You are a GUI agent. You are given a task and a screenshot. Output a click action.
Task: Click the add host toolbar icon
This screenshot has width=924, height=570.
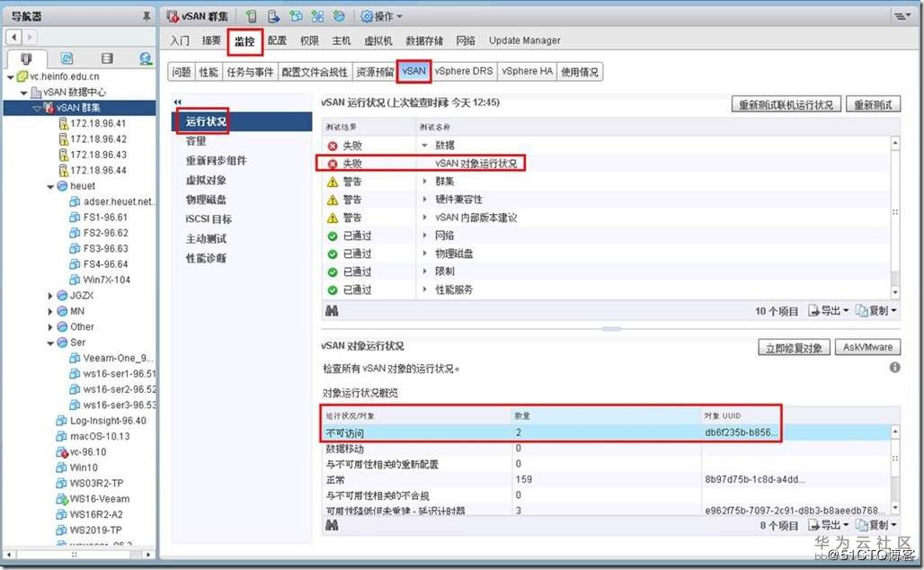(252, 16)
